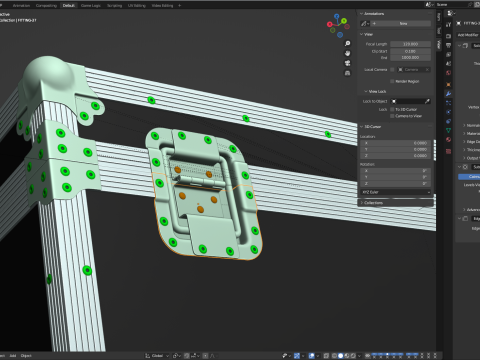Select material preview shading icon
This screenshot has height=360, width=480.
(347, 356)
